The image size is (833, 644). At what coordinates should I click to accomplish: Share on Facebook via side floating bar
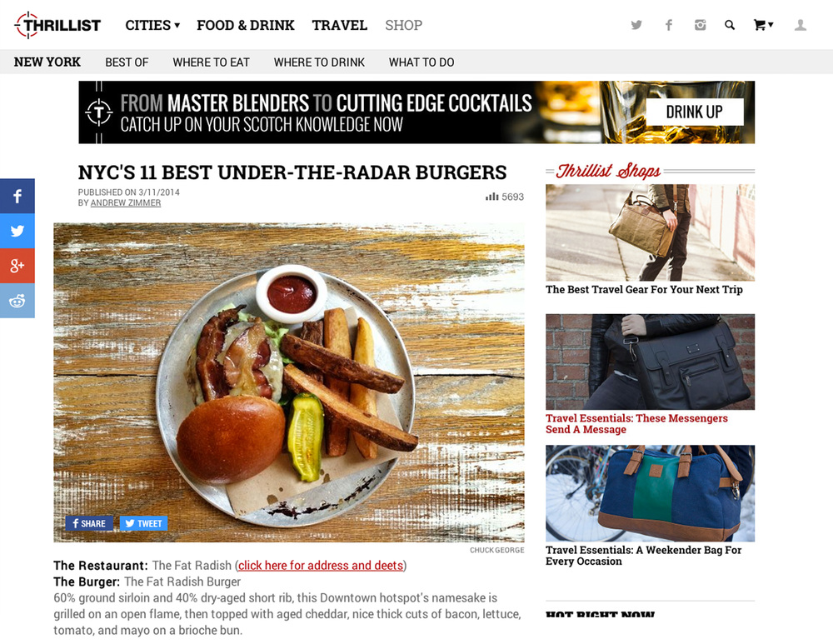pos(17,196)
